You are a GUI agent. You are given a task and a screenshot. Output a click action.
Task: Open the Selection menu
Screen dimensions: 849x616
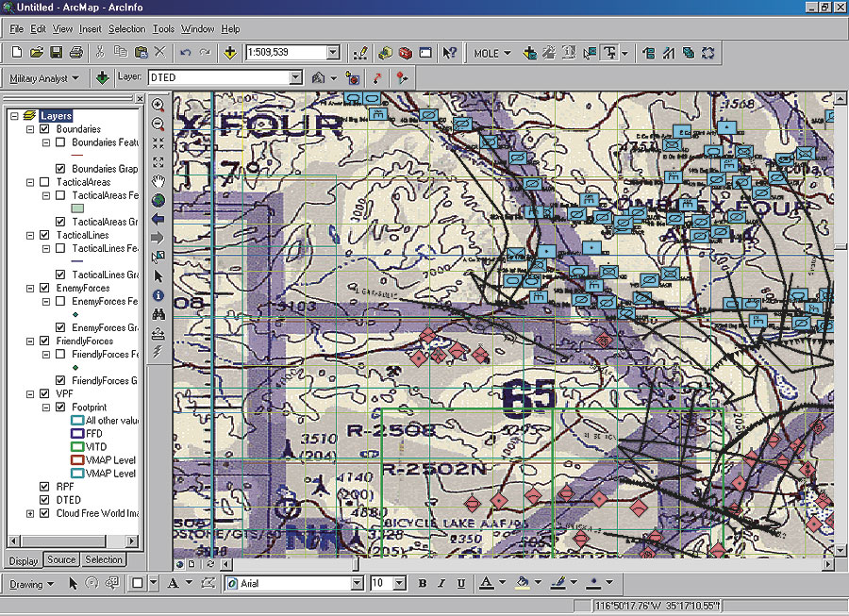pos(127,28)
